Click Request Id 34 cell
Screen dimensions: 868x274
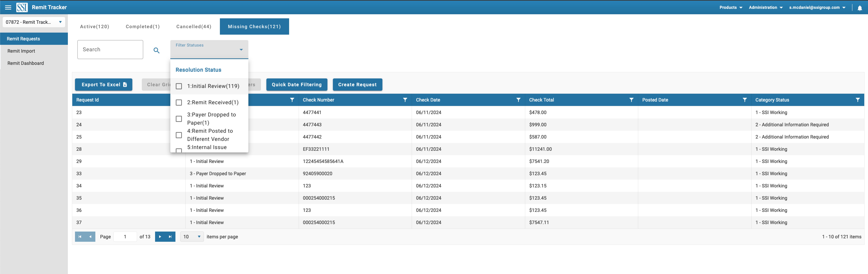[129, 186]
